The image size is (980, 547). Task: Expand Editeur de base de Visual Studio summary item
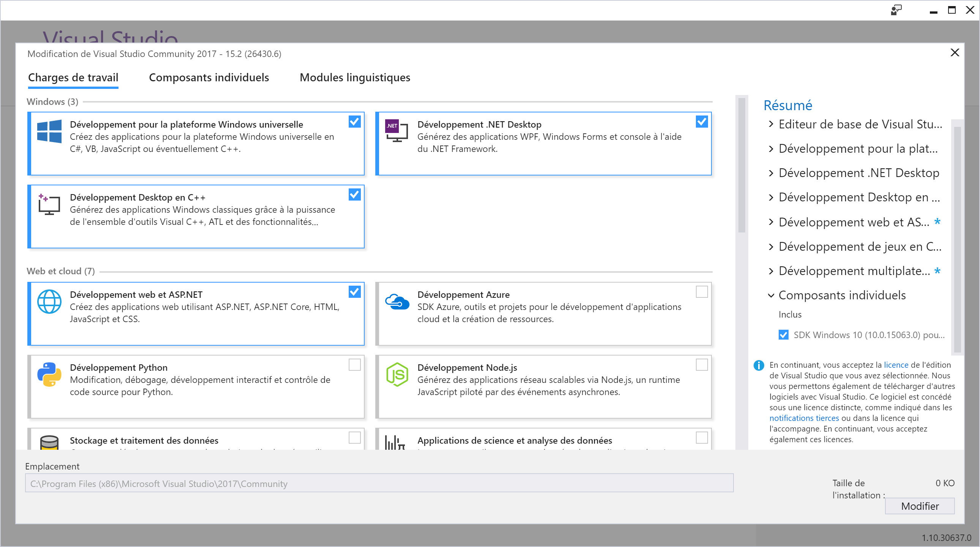pyautogui.click(x=771, y=124)
